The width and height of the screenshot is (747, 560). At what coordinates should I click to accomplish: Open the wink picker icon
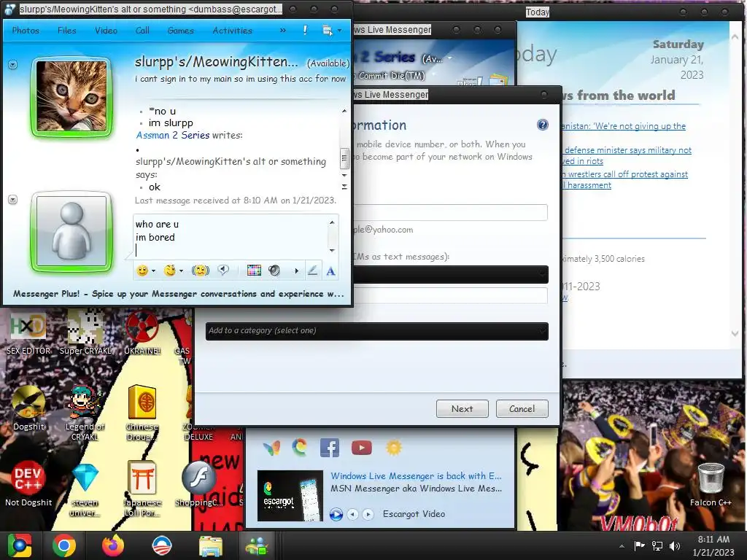click(169, 271)
